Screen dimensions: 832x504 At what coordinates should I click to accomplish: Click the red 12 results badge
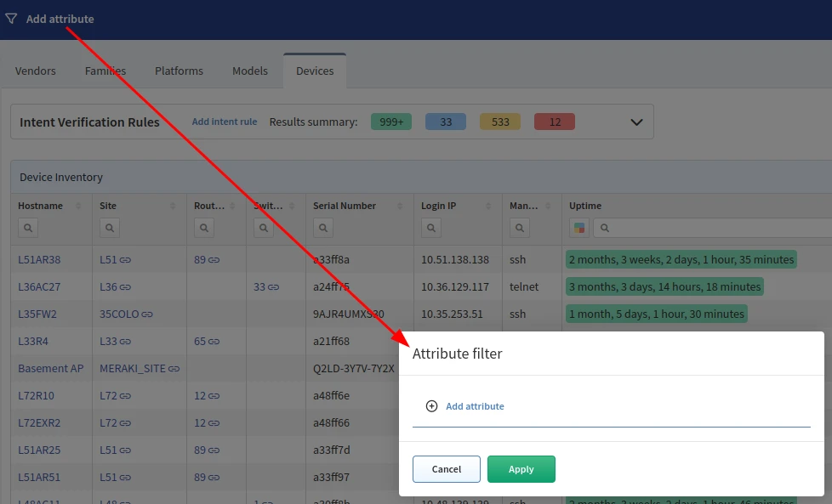(555, 122)
